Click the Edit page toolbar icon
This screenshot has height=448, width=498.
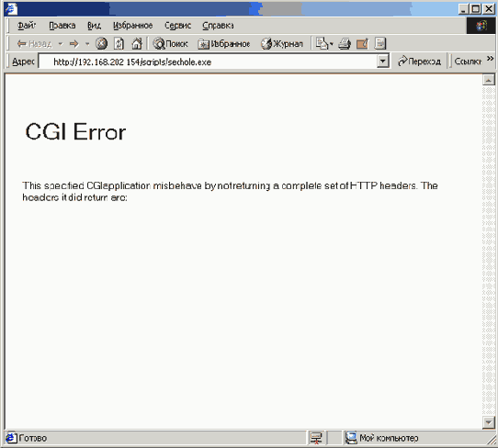pyautogui.click(x=362, y=43)
